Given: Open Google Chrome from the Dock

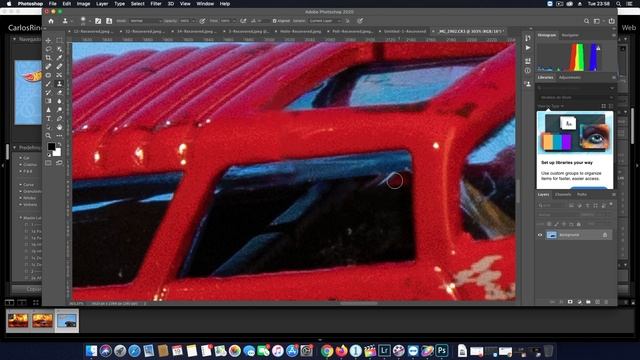Looking at the screenshot, I should click(327, 350).
